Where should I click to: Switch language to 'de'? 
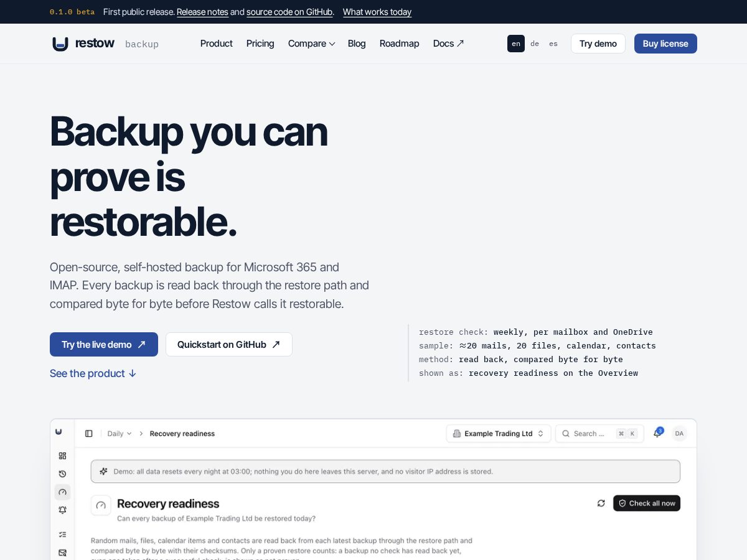[535, 44]
